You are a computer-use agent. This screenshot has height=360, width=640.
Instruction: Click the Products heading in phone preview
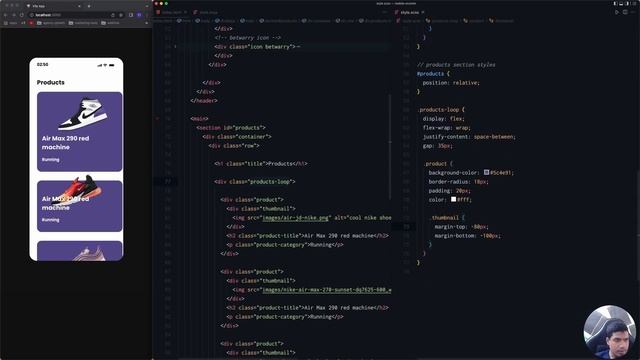pyautogui.click(x=51, y=82)
